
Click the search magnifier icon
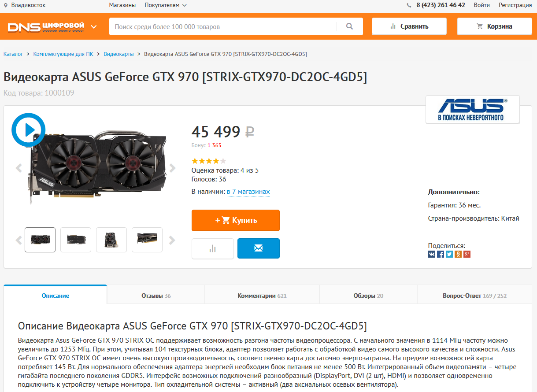(x=349, y=26)
